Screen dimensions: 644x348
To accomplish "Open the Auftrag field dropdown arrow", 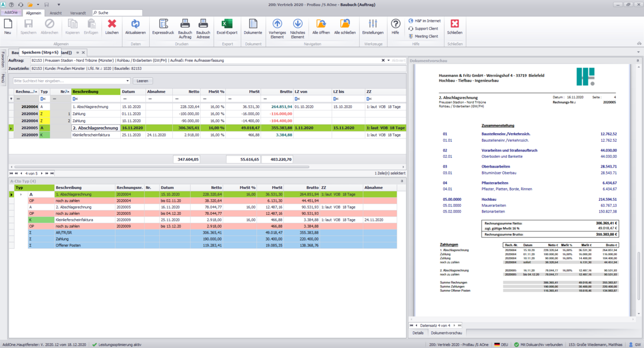I will point(388,61).
